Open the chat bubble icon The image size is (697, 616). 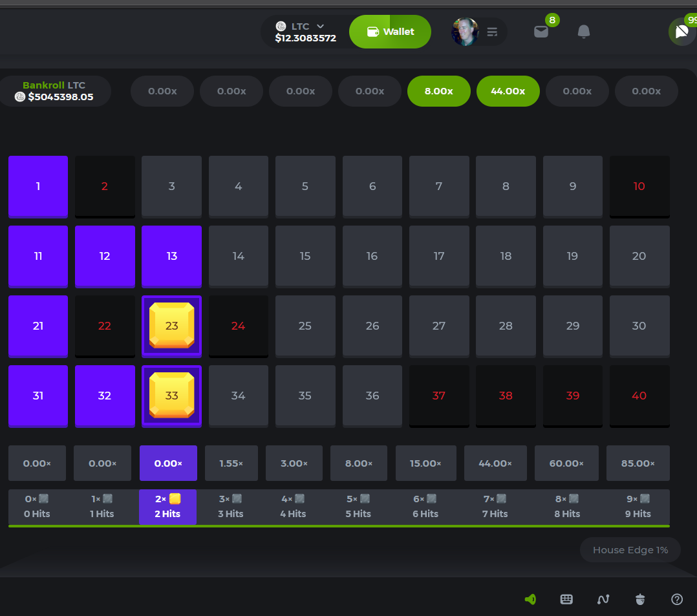pyautogui.click(x=681, y=32)
